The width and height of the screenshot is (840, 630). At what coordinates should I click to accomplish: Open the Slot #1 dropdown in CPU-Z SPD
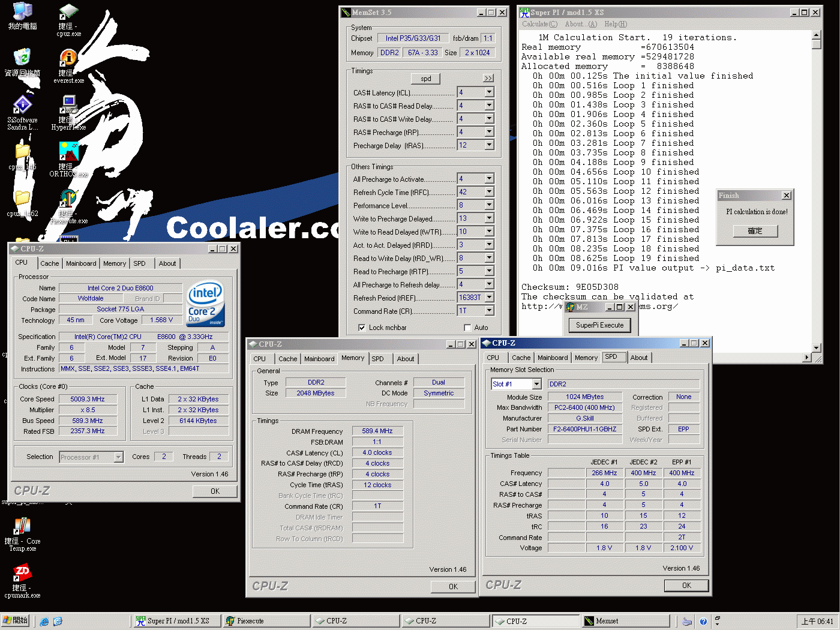pos(536,383)
